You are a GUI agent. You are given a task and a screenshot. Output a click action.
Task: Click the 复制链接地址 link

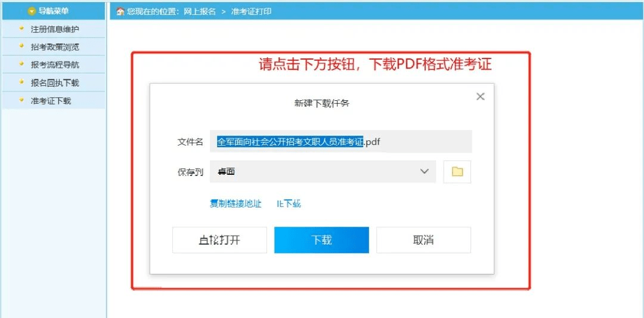click(x=236, y=204)
